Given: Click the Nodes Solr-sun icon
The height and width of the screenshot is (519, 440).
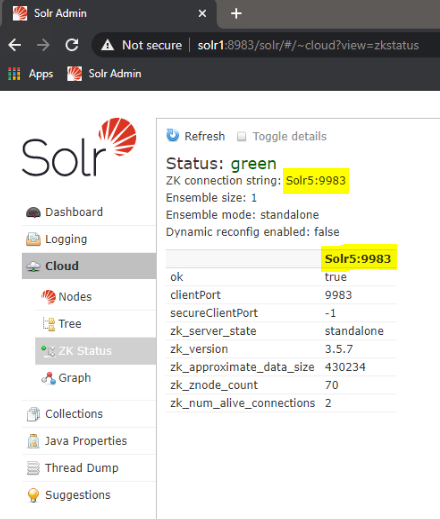Looking at the screenshot, I should tap(48, 297).
